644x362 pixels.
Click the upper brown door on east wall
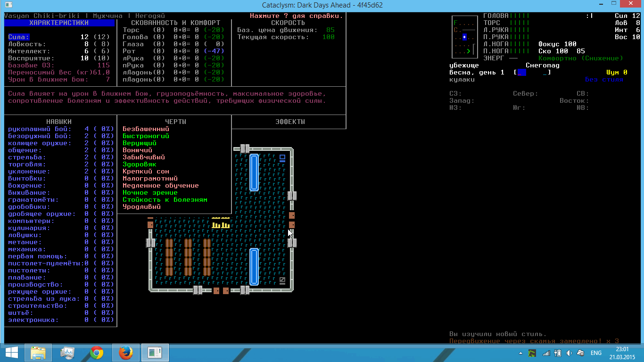point(292,215)
